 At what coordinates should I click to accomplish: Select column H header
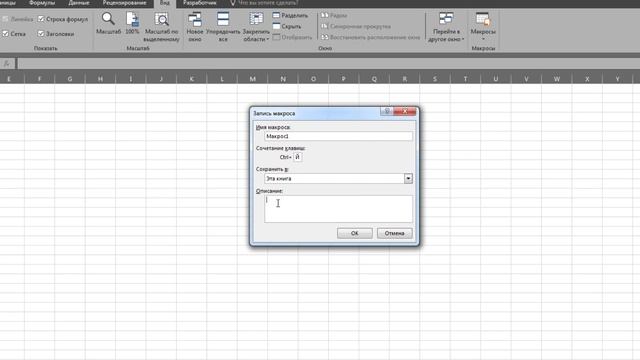(x=100, y=79)
